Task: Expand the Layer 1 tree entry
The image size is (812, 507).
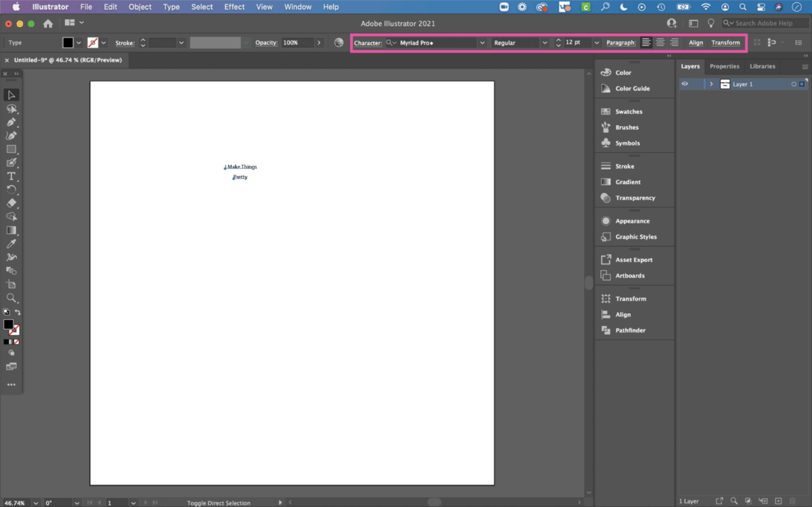Action: tap(710, 84)
